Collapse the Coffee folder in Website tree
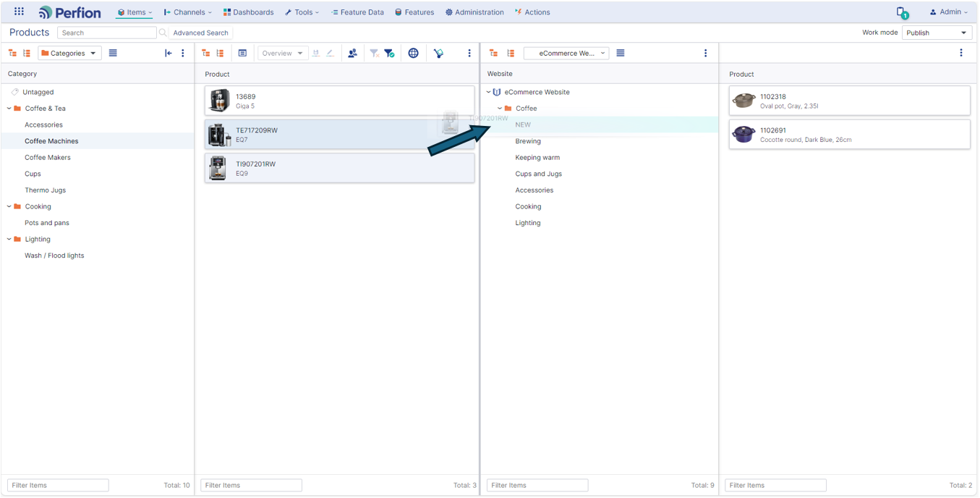This screenshot has width=980, height=498. 500,109
